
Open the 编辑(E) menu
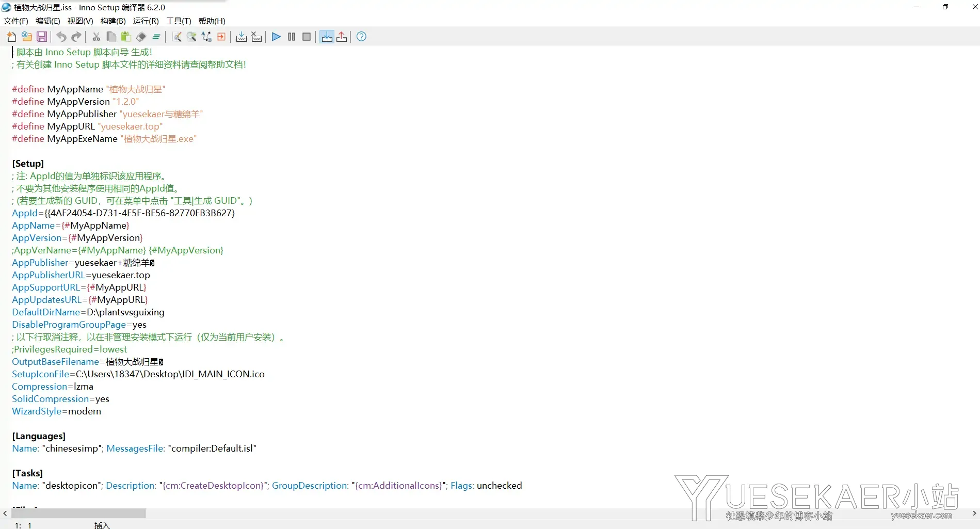pyautogui.click(x=48, y=21)
